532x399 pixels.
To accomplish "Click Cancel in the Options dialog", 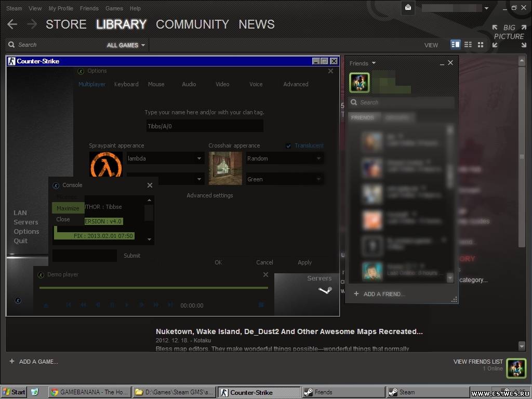I will [264, 262].
